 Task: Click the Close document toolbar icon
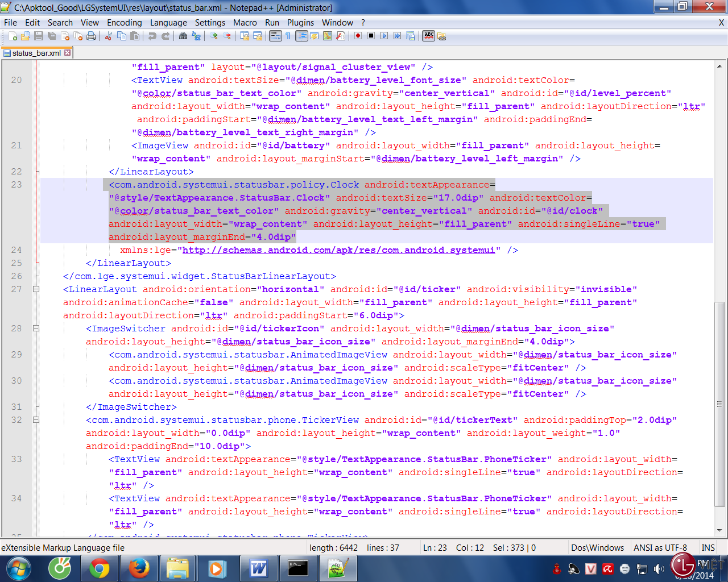click(65, 36)
